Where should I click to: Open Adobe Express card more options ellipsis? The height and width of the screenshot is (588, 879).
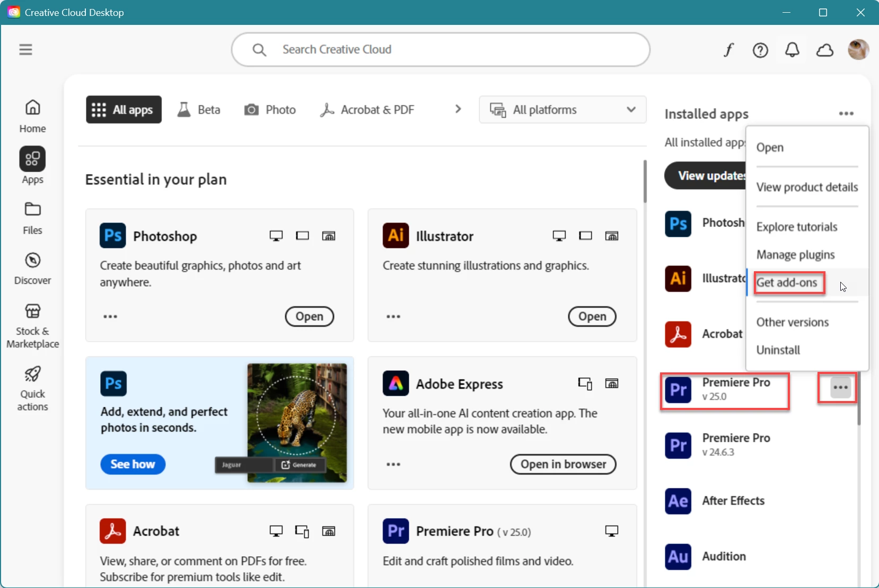pyautogui.click(x=393, y=464)
